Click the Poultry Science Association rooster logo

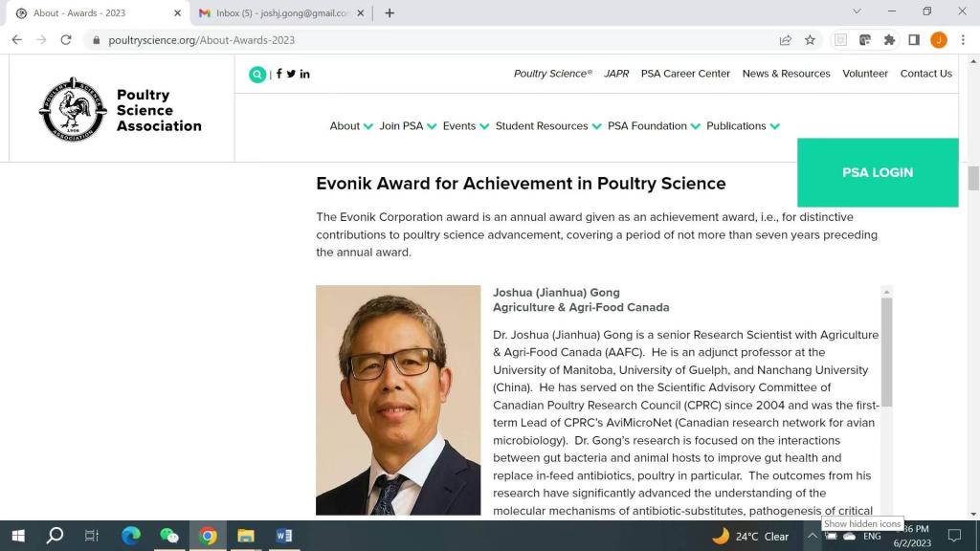tap(73, 110)
